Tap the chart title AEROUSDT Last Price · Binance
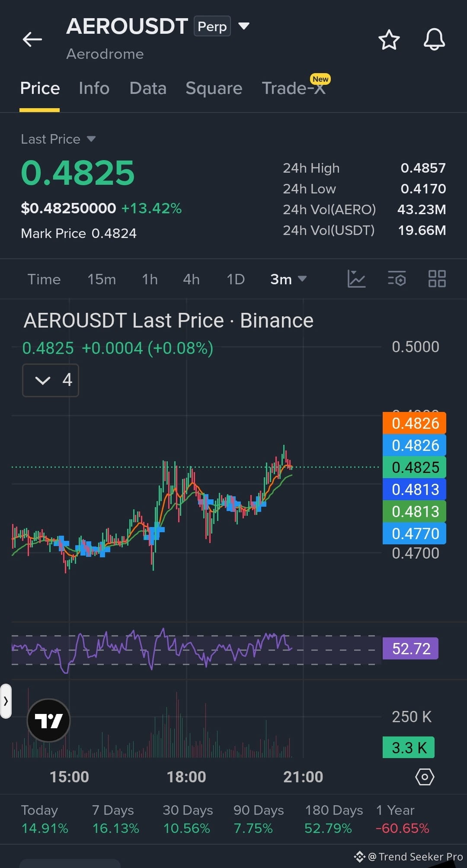The image size is (467, 868). (x=168, y=321)
